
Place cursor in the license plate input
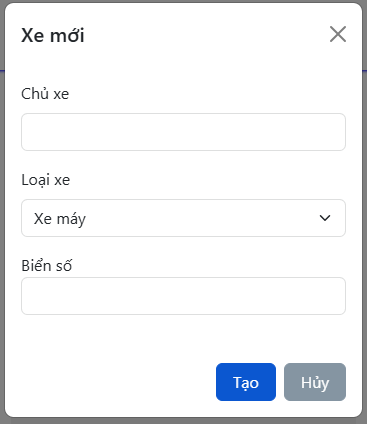coord(183,296)
